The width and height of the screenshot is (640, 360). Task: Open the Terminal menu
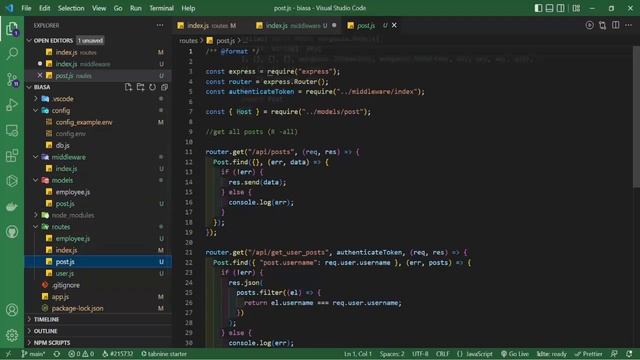tap(161, 8)
